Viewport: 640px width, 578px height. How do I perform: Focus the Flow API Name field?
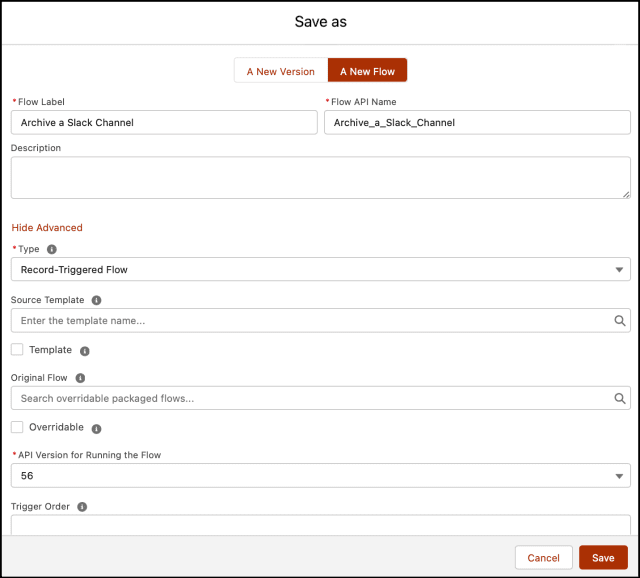(x=477, y=122)
